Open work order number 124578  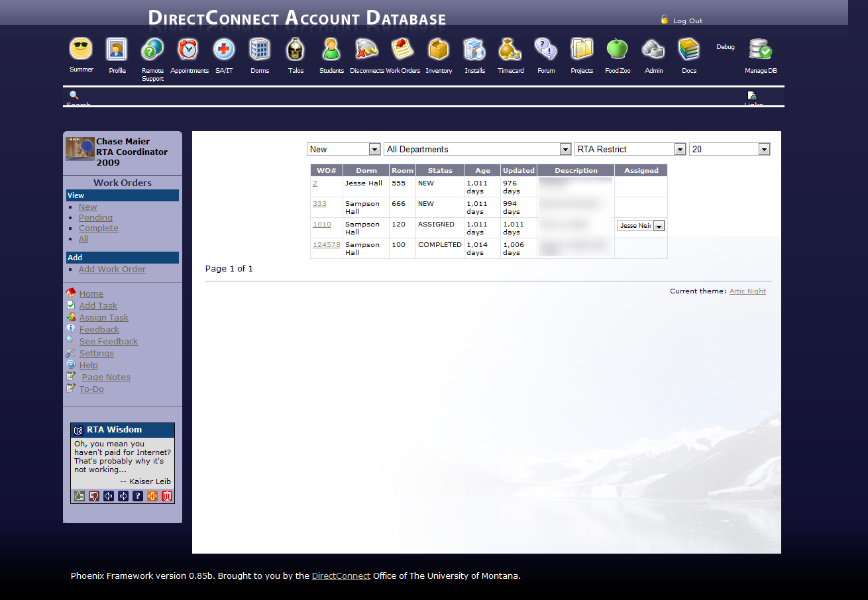(327, 245)
